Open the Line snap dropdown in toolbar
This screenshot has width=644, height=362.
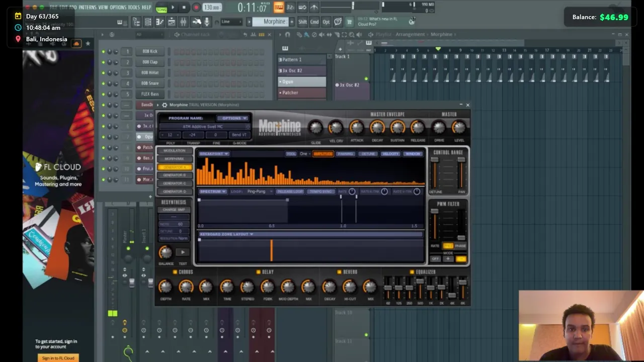tap(232, 22)
